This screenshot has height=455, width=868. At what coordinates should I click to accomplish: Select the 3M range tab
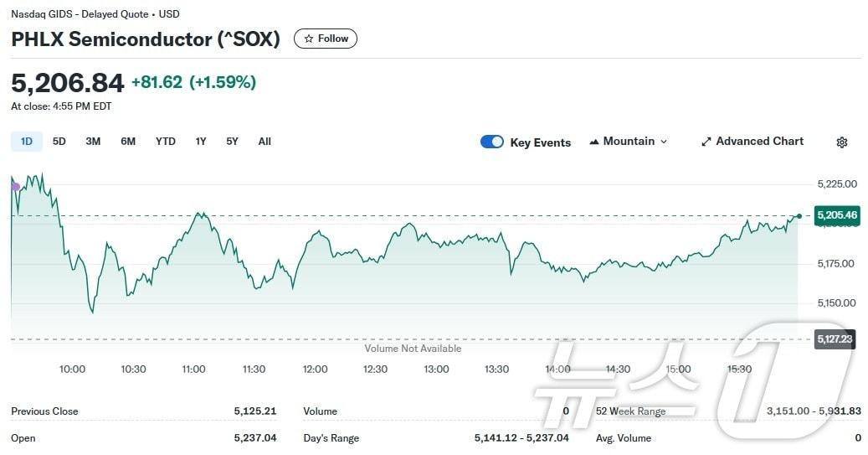click(x=93, y=142)
